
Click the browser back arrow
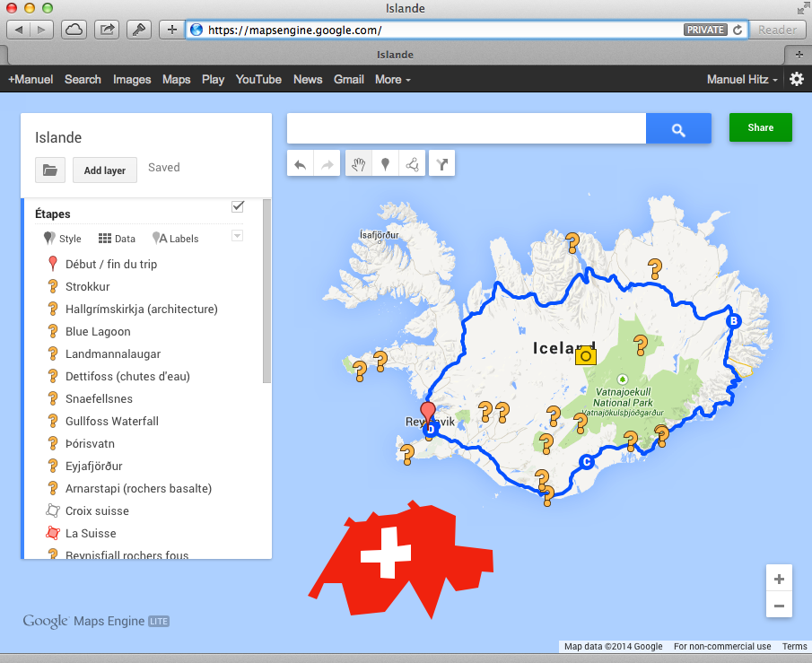(x=19, y=30)
